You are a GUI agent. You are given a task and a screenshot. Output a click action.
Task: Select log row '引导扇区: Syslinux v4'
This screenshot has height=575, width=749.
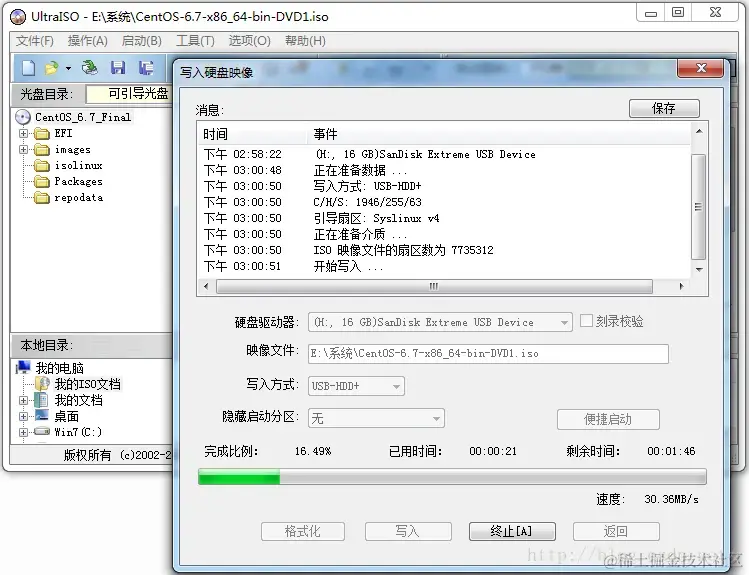click(444, 219)
